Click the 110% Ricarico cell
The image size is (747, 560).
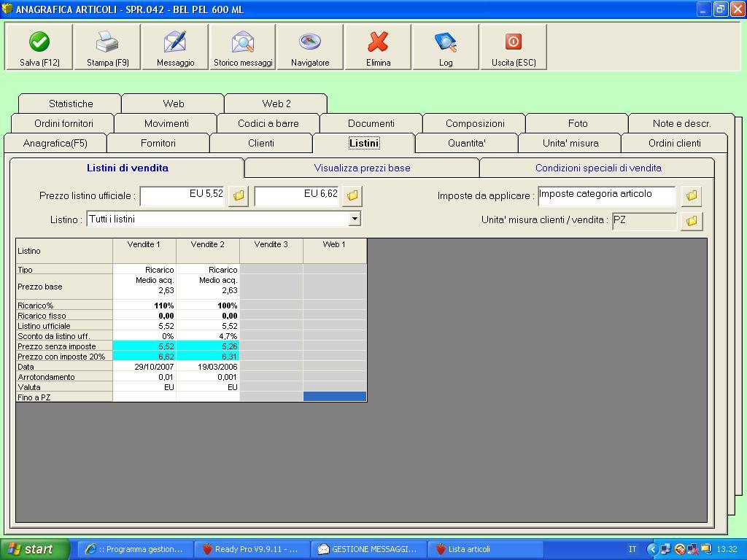pyautogui.click(x=144, y=306)
